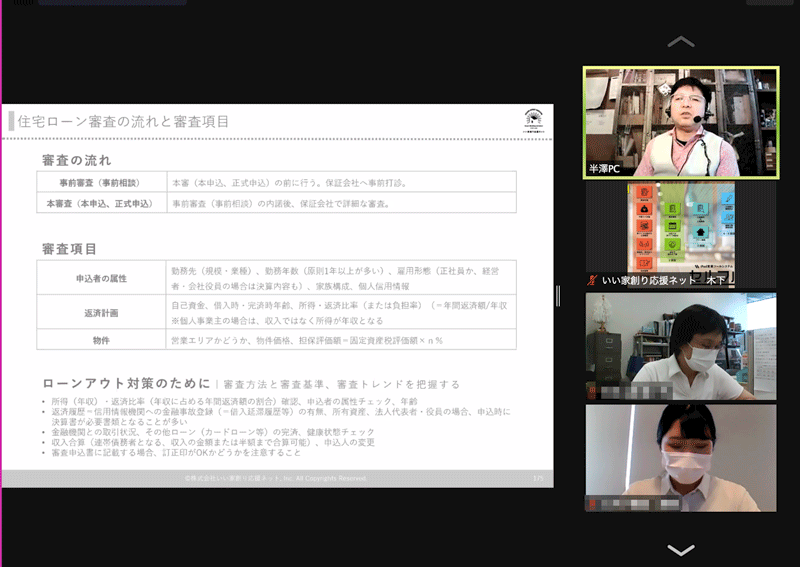The height and width of the screenshot is (567, 800).
Task: Click the ローンアウト対策のために heading
Action: (126, 384)
